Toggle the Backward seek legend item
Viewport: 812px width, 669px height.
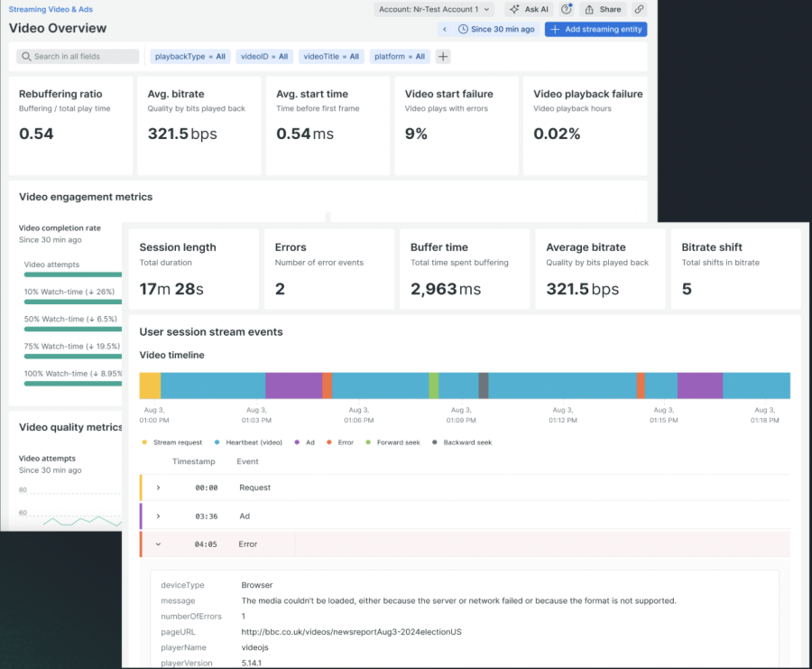[x=463, y=442]
